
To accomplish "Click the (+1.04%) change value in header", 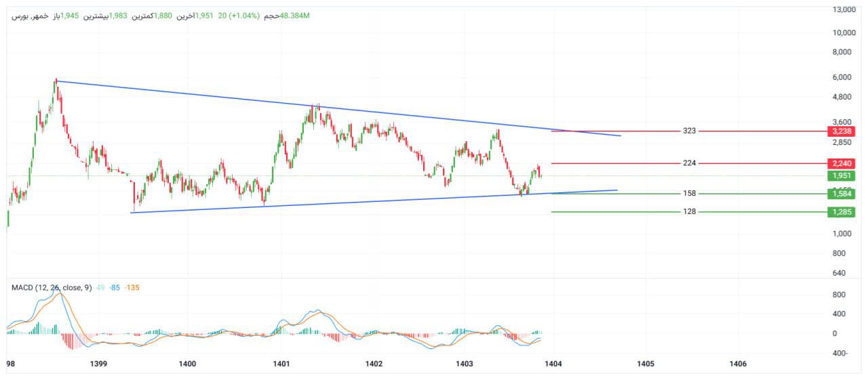I will click(245, 16).
